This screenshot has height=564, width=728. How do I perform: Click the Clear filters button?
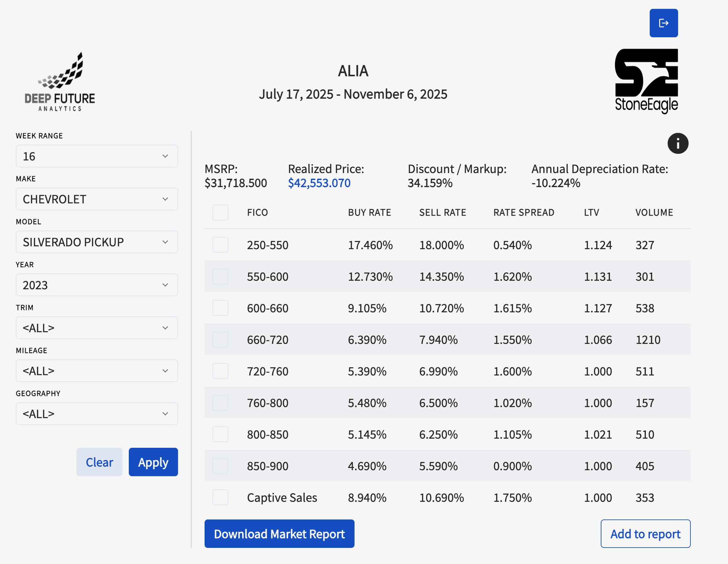pyautogui.click(x=99, y=462)
